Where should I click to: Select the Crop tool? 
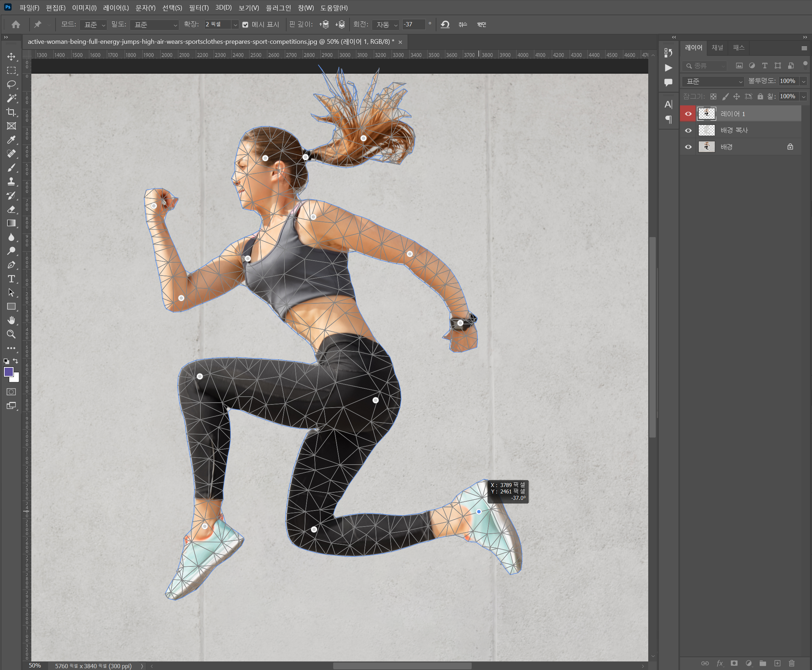tap(11, 112)
